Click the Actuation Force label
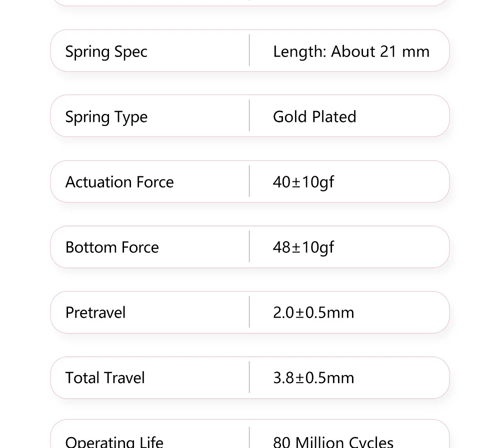This screenshot has width=500, height=448. [x=119, y=182]
